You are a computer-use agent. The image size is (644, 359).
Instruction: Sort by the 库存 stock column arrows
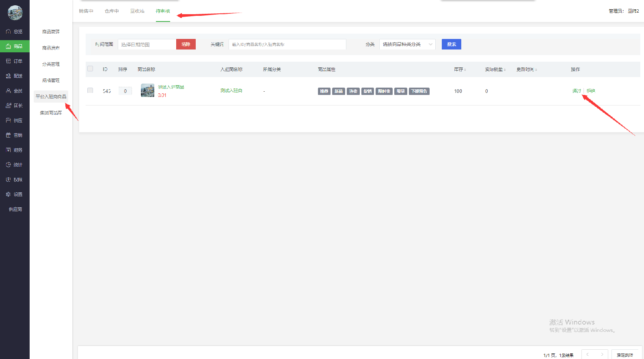pos(465,70)
